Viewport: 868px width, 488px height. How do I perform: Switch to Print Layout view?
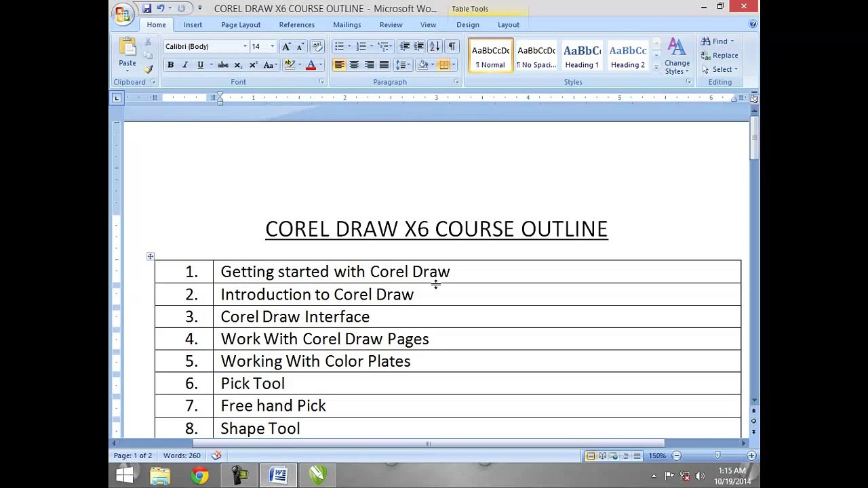(591, 456)
